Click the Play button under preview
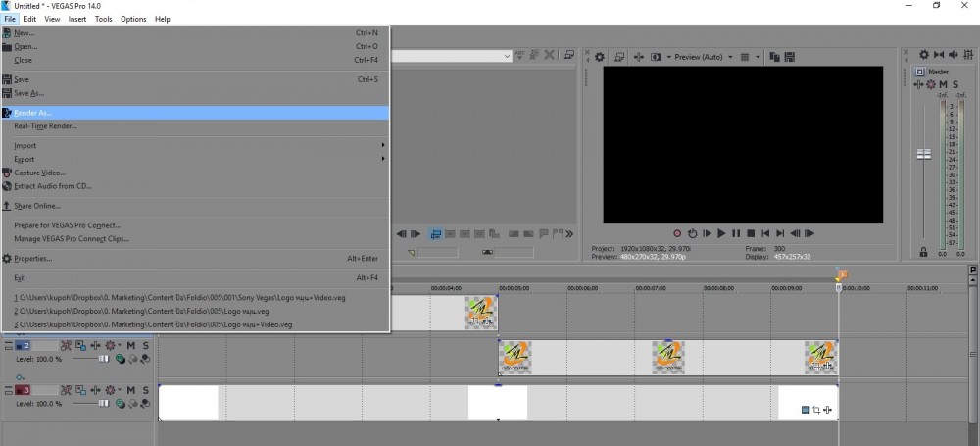The width and height of the screenshot is (980, 446). (x=722, y=233)
